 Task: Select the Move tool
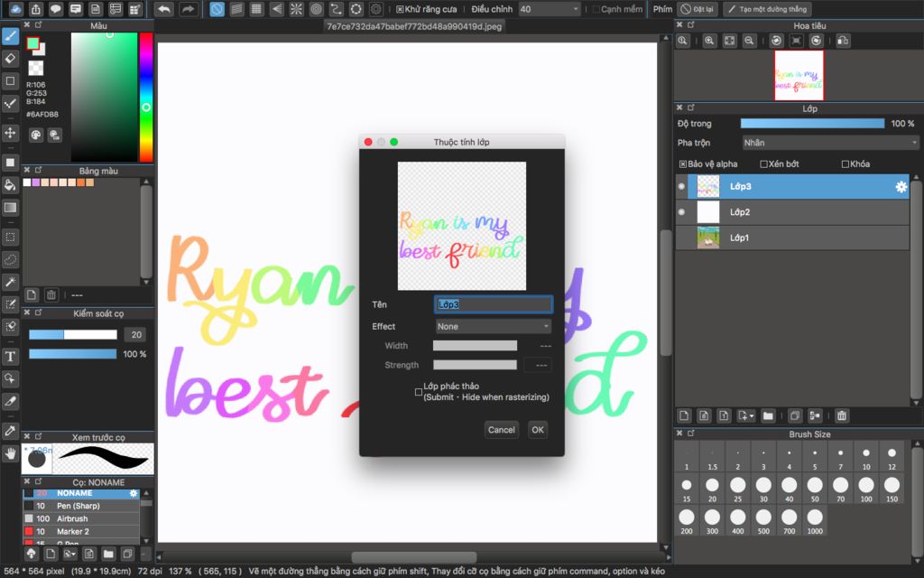click(x=11, y=133)
